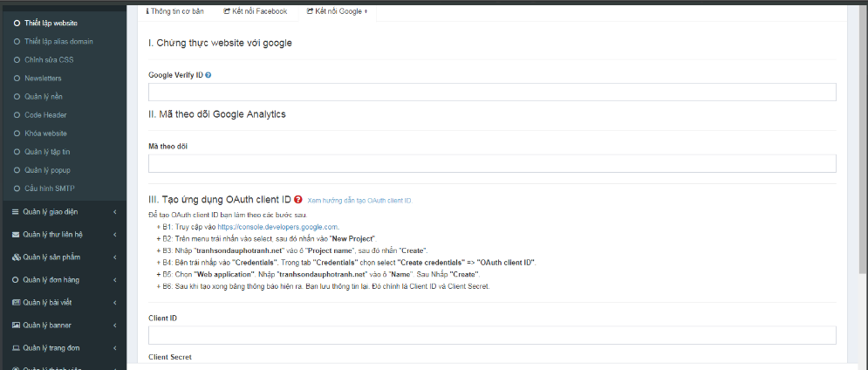Switch to Thông tin cơ bản tab
868x370 pixels.
click(175, 11)
